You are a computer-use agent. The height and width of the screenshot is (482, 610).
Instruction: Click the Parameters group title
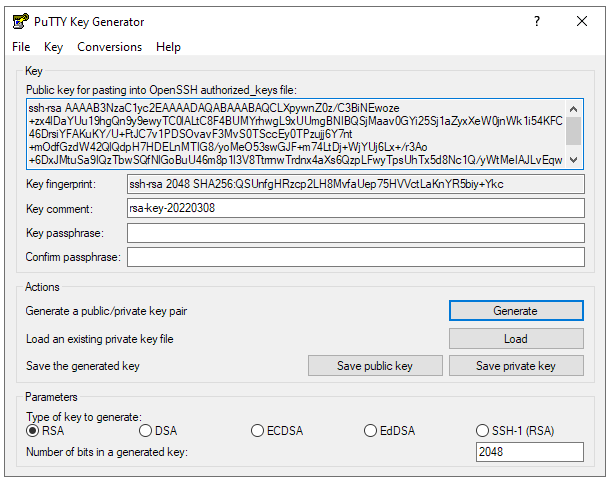pyautogui.click(x=51, y=397)
